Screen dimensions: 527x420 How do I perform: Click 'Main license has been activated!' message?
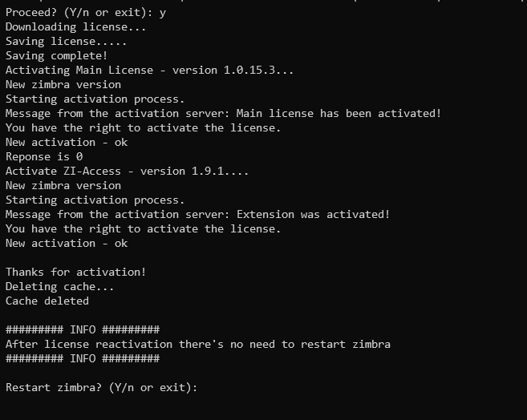[x=338, y=114]
